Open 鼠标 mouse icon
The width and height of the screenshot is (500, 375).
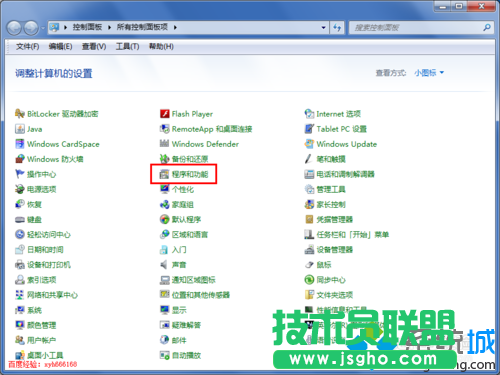(309, 265)
